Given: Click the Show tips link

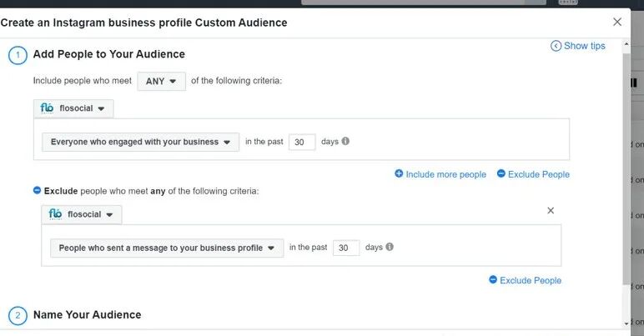Looking at the screenshot, I should point(578,46).
